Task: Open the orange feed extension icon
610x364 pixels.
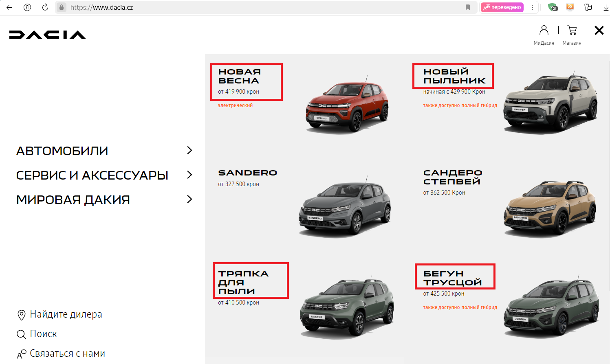Action: pos(570,7)
